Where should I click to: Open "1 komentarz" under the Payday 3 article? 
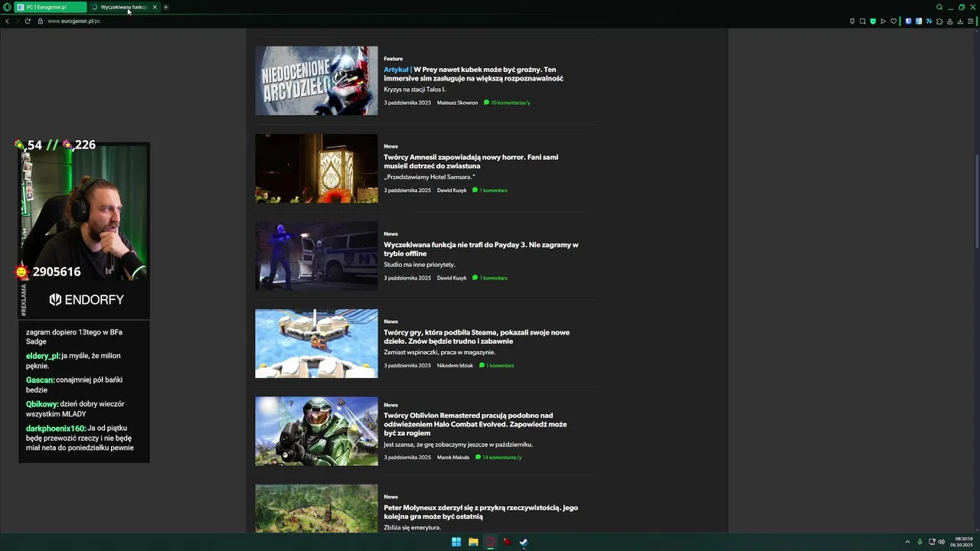point(490,278)
